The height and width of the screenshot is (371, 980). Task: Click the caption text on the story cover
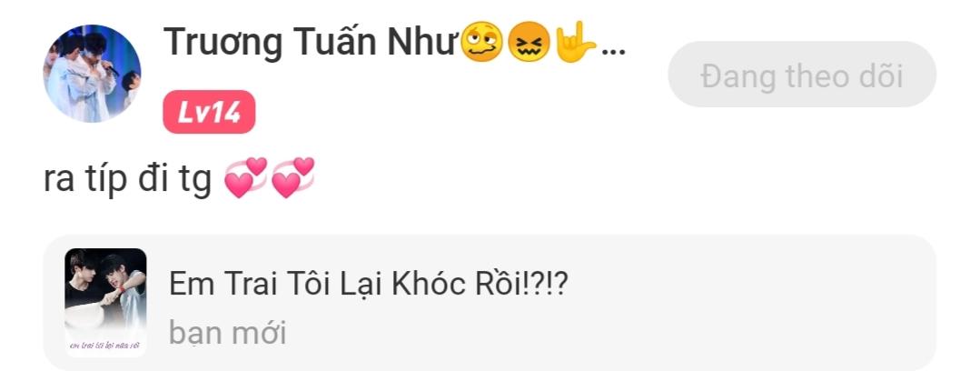(x=105, y=346)
